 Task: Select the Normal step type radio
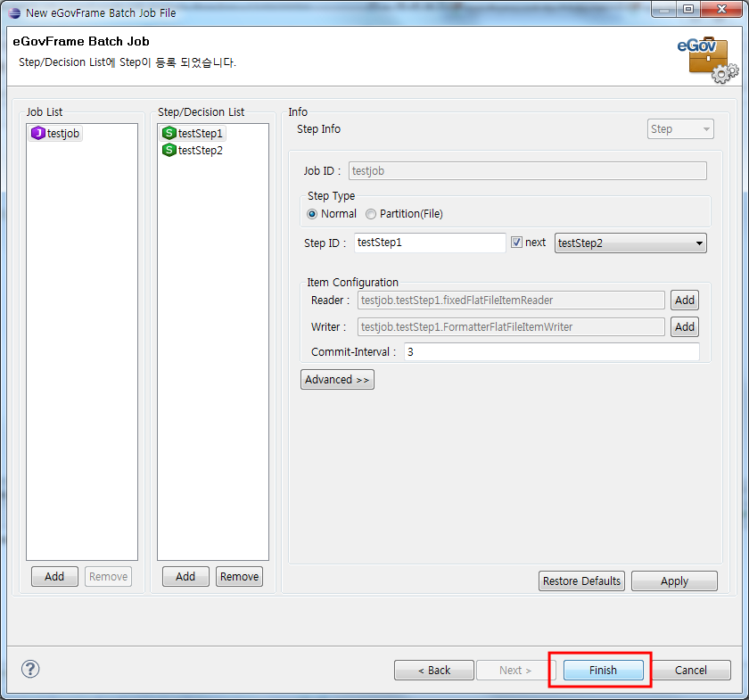point(312,214)
